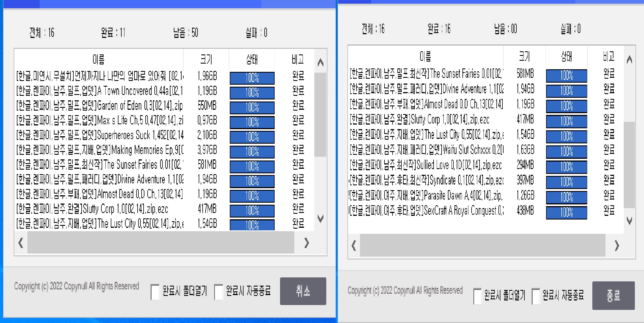The image size is (644, 323).
Task: Click Garden of Eden row progress bar
Action: (x=252, y=107)
